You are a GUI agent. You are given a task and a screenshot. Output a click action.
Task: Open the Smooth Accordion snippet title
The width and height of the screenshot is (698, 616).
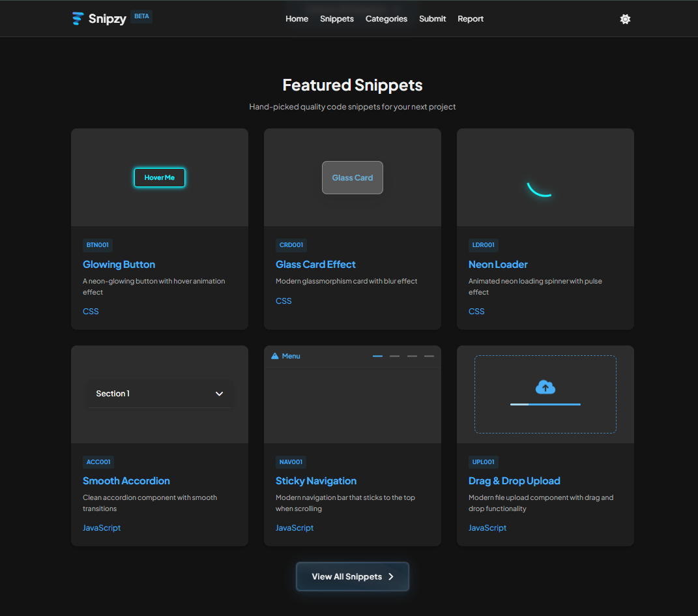click(x=126, y=480)
